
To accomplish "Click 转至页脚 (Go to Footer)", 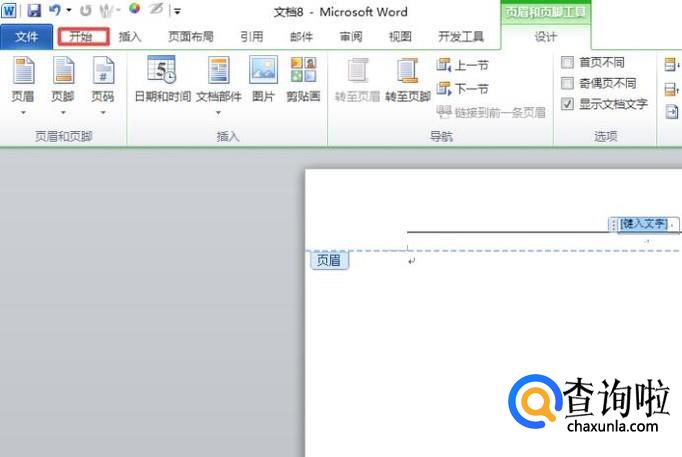I will point(408,79).
